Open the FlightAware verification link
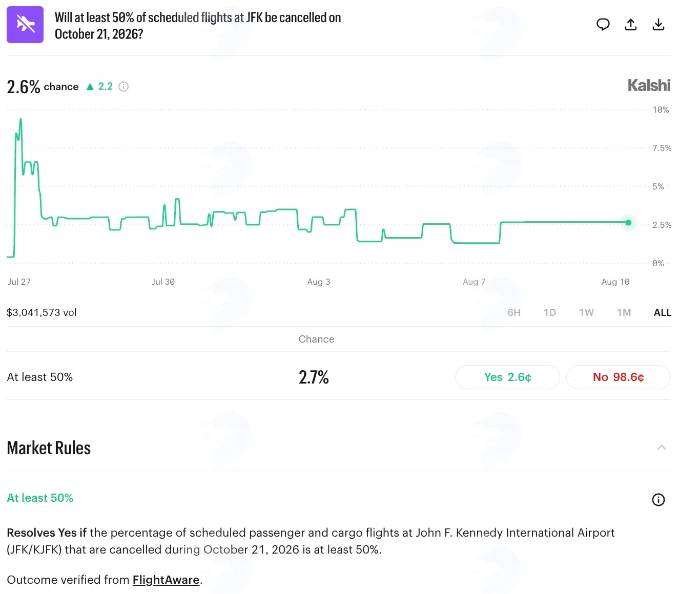Viewport: 700px width, 594px height. tap(166, 580)
